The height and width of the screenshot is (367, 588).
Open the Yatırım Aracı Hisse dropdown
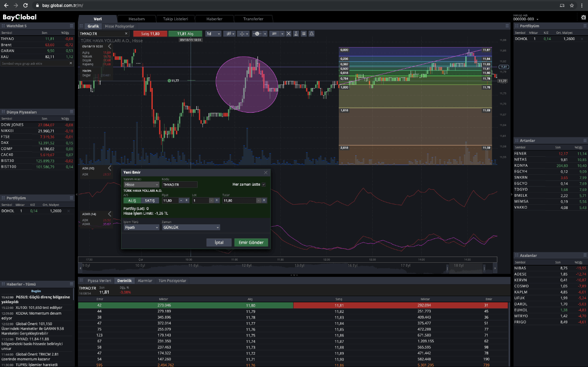click(141, 185)
